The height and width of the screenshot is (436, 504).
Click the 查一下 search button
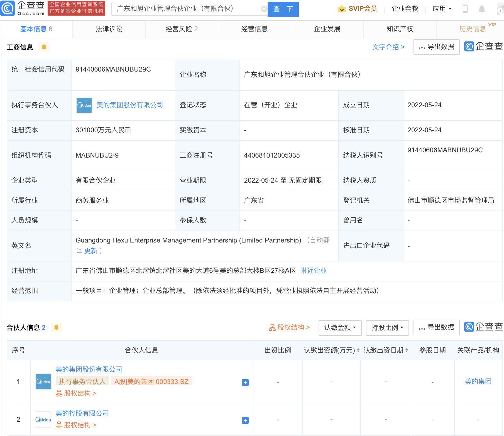point(283,9)
